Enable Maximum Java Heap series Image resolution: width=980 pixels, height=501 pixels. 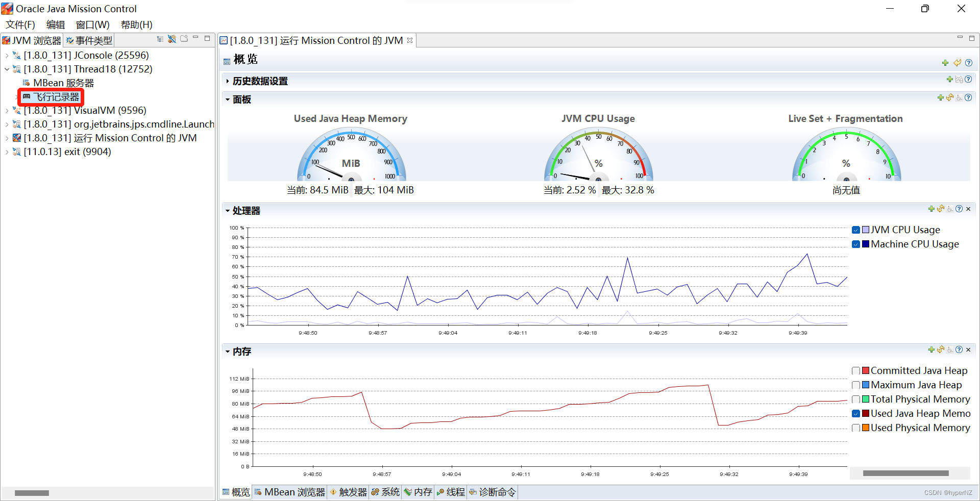pyautogui.click(x=856, y=385)
